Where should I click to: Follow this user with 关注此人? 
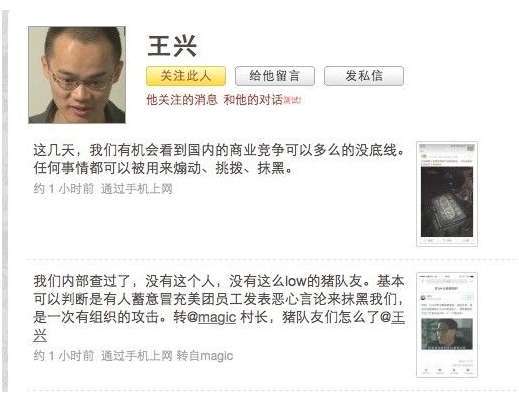coord(186,76)
